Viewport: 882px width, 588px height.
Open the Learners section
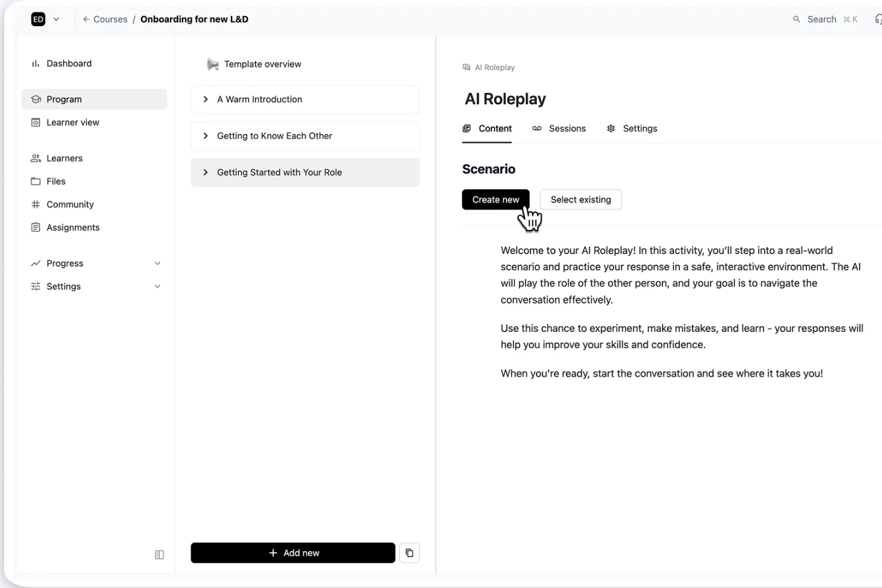pos(64,158)
